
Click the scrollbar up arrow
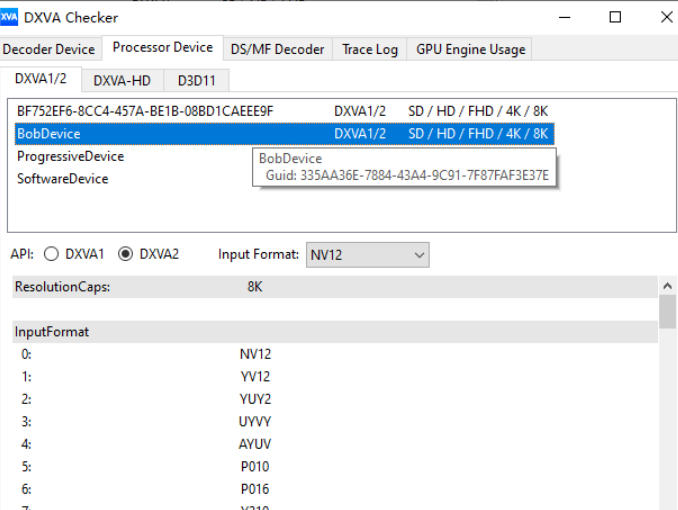pyautogui.click(x=667, y=286)
